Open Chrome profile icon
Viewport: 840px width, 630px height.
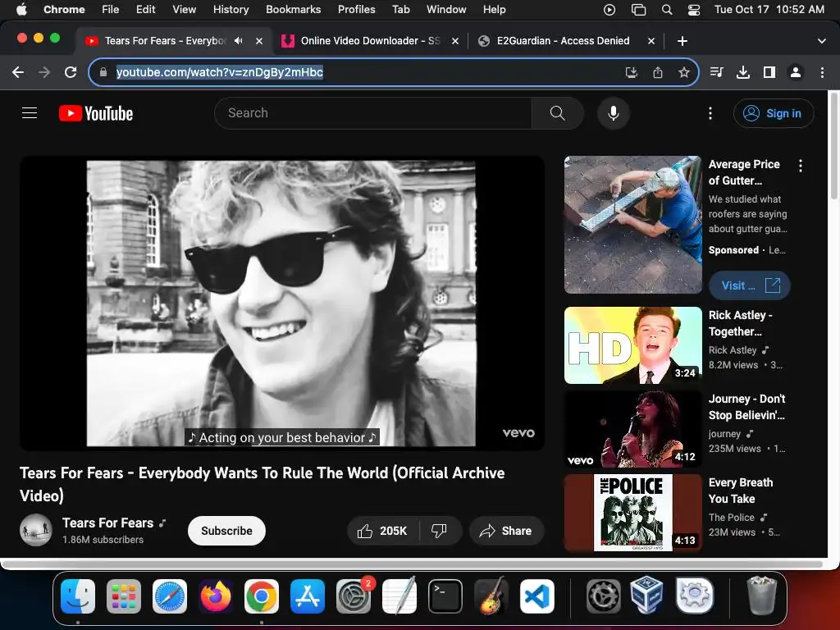tap(796, 72)
